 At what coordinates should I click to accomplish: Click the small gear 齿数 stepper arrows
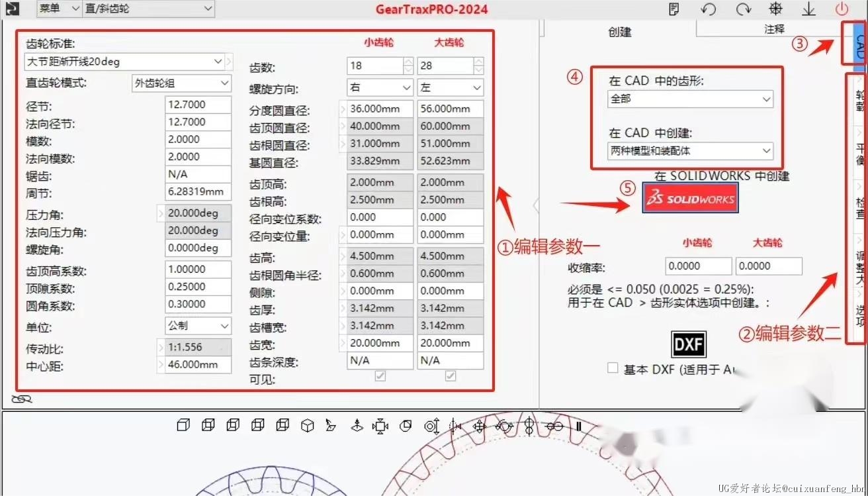(x=408, y=66)
